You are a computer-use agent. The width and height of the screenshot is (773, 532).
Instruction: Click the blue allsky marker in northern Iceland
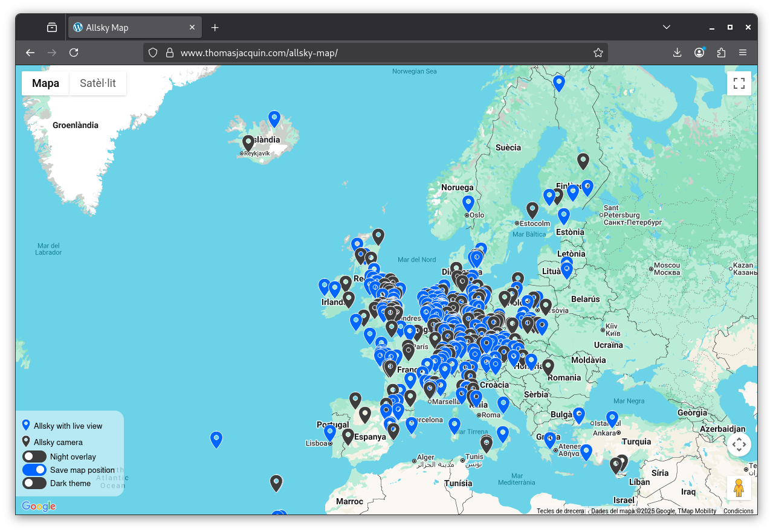(274, 118)
